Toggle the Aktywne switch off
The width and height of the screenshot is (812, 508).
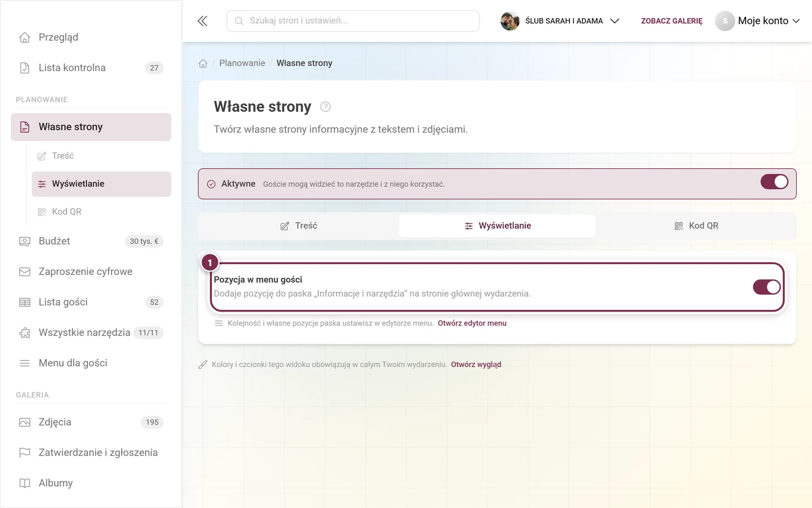[x=774, y=182]
